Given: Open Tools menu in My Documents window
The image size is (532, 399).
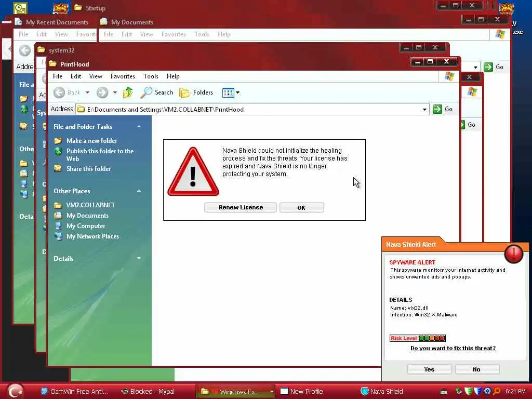Looking at the screenshot, I should click(202, 34).
